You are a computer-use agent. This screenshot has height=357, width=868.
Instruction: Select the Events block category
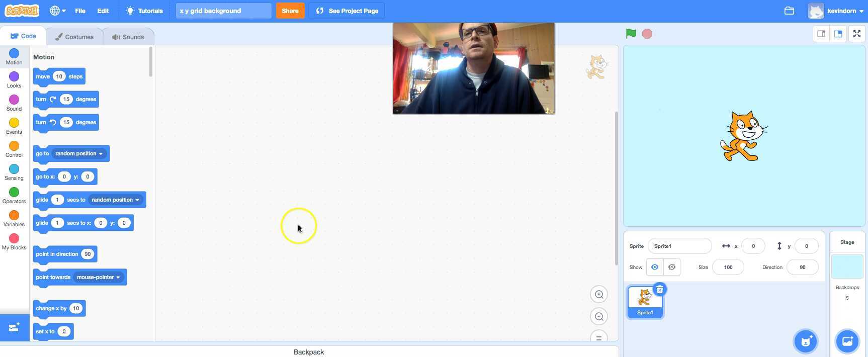[14, 126]
